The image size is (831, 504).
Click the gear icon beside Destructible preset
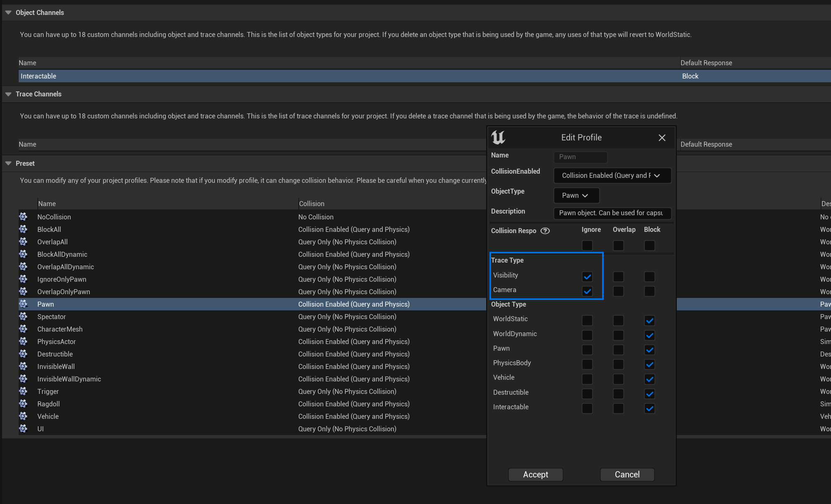[x=23, y=354]
